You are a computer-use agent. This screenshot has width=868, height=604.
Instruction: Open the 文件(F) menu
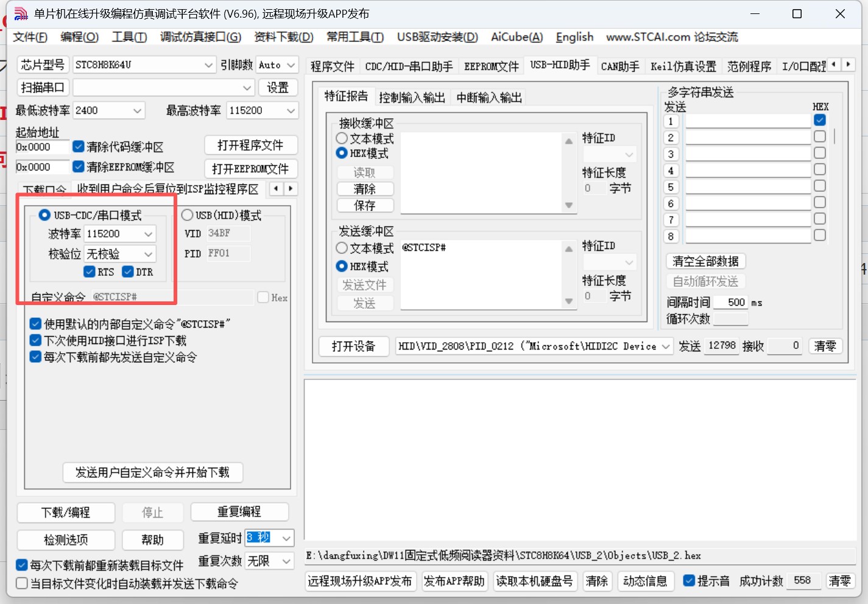(30, 37)
